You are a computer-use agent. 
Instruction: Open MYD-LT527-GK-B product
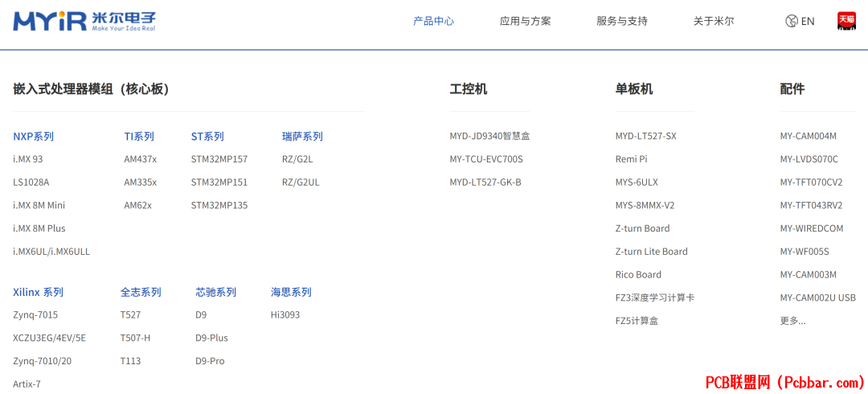click(485, 183)
